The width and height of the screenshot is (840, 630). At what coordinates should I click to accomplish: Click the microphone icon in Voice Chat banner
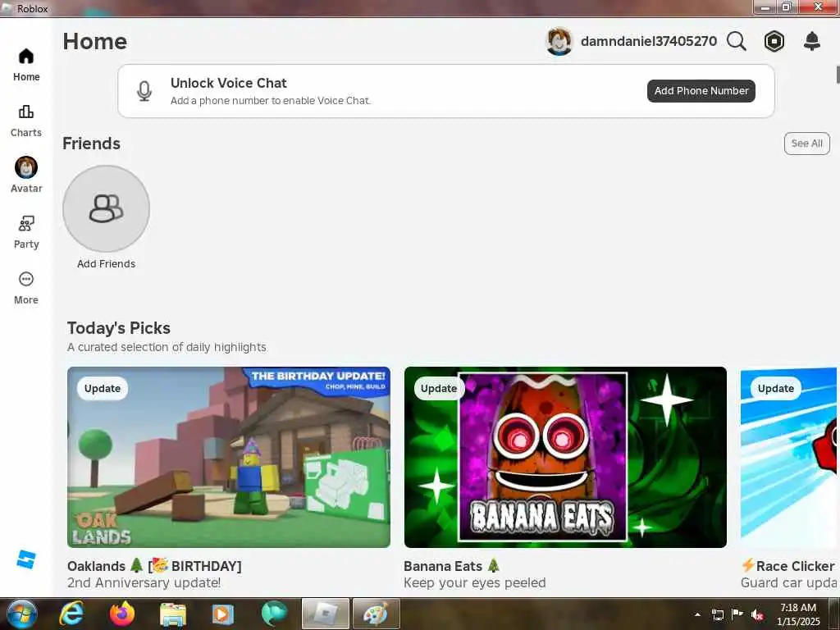click(x=144, y=91)
